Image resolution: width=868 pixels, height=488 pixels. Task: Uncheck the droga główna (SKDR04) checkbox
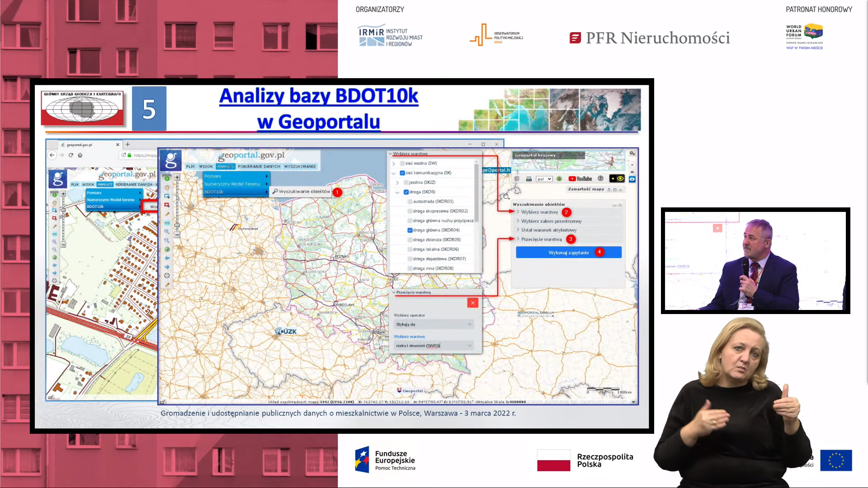coord(410,230)
